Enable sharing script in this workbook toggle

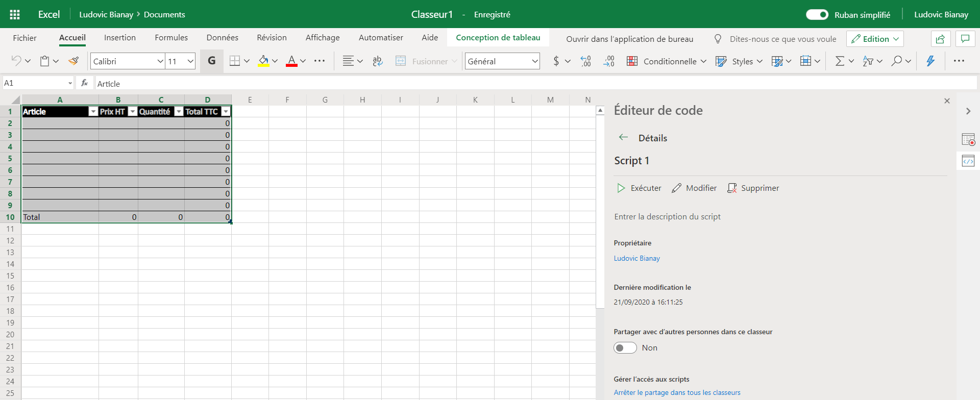click(x=625, y=347)
